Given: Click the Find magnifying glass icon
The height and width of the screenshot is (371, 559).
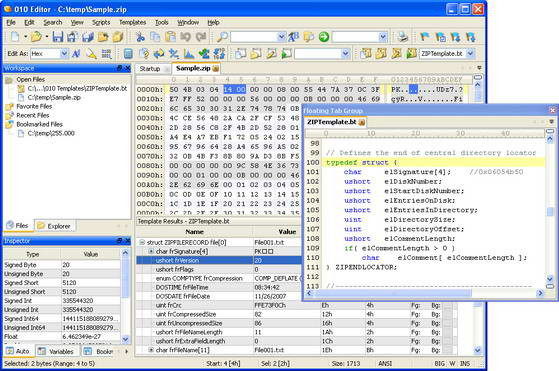Looking at the screenshot, I should (222, 37).
